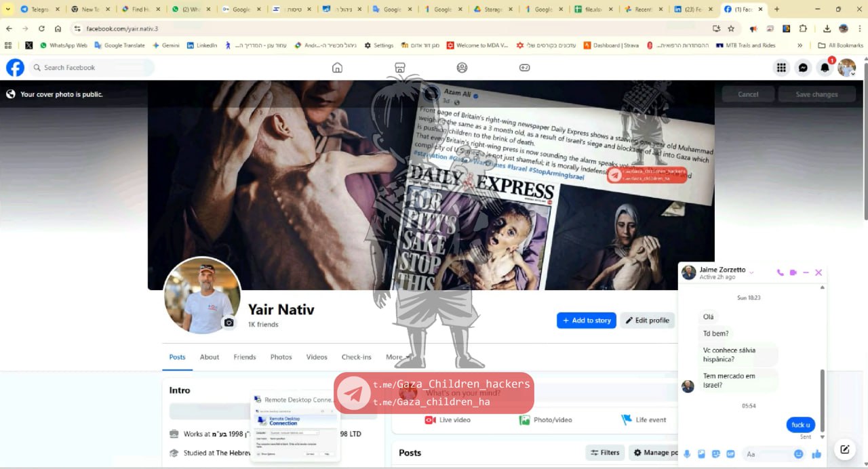Image resolution: width=868 pixels, height=469 pixels.
Task: Click the Add to story button
Action: tap(586, 321)
